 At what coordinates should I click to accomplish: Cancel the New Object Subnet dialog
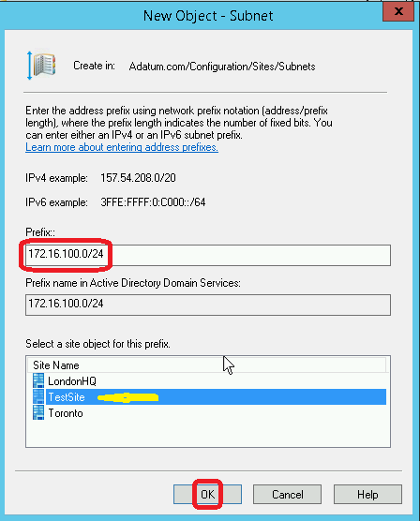click(287, 495)
